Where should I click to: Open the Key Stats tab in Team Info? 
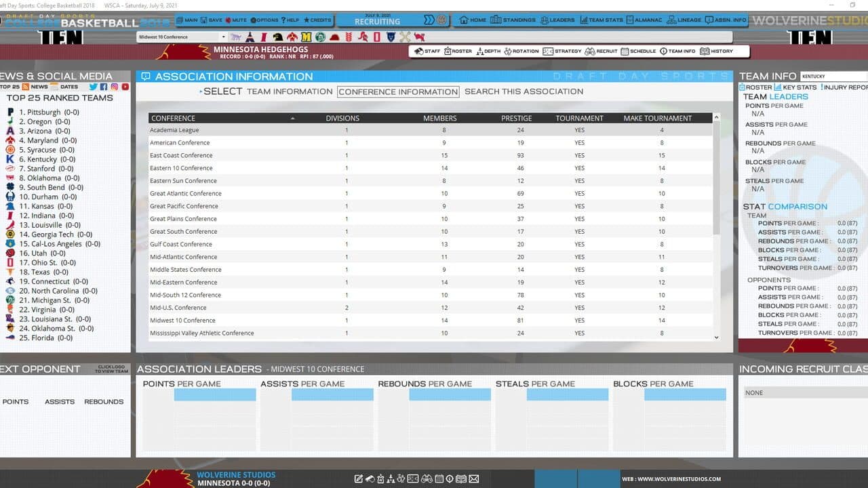(795, 87)
